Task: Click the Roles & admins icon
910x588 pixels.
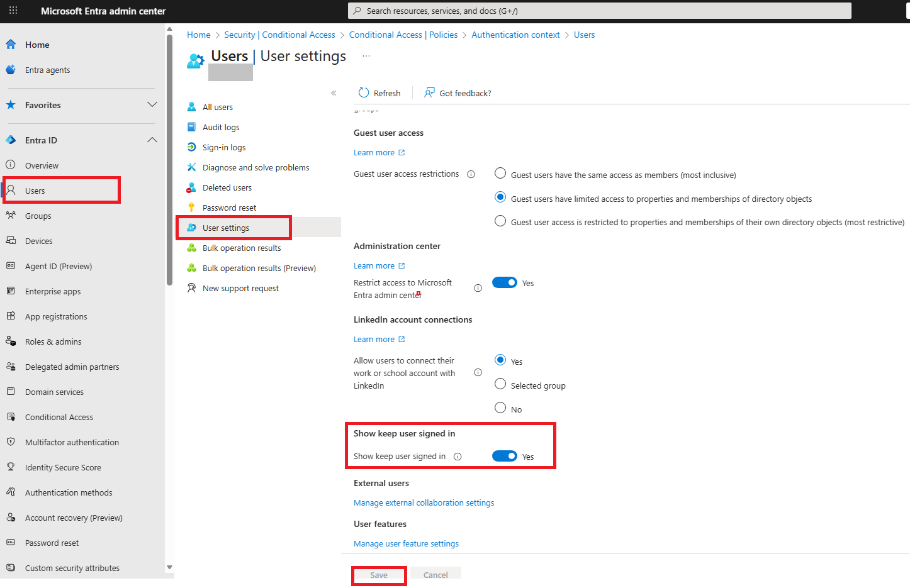Action: [x=11, y=341]
